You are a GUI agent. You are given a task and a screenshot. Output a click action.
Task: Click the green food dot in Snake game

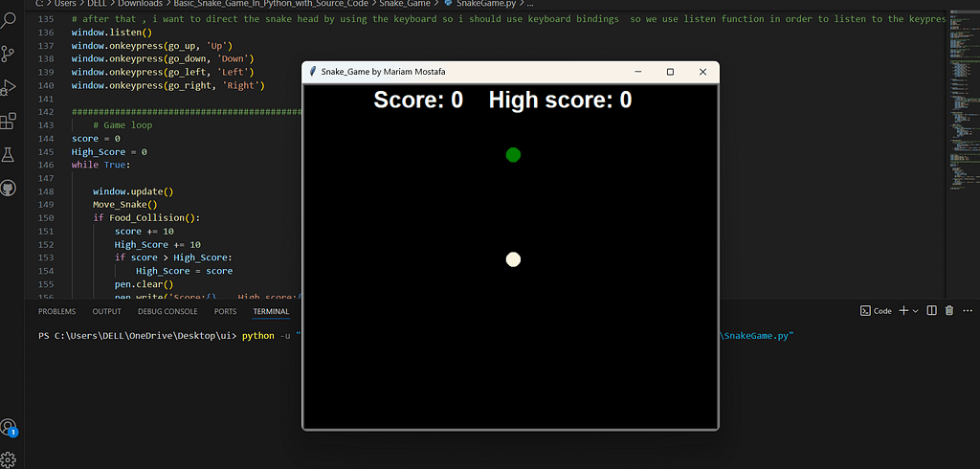513,154
